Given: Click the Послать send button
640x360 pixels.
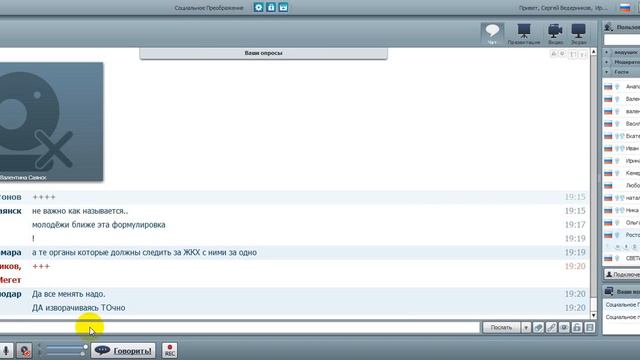Looking at the screenshot, I should (501, 327).
